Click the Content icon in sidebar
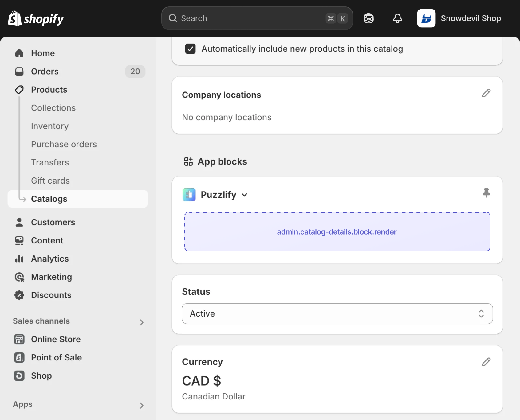520x420 pixels. pos(19,240)
